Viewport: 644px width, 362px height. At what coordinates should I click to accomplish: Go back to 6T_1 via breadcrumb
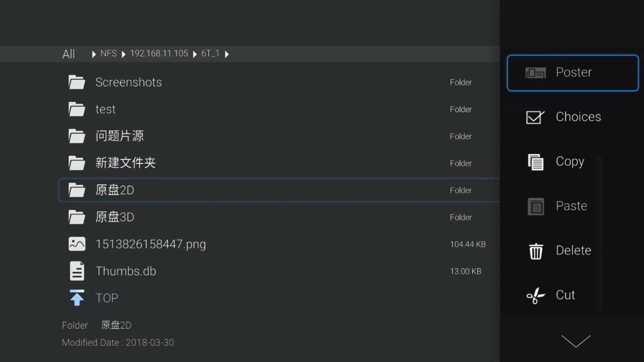coord(210,54)
